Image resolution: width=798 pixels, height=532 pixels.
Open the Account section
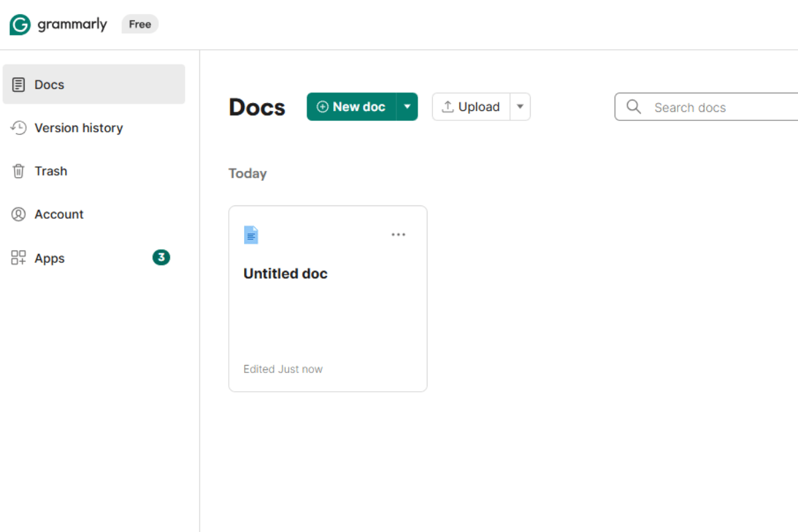coord(59,214)
